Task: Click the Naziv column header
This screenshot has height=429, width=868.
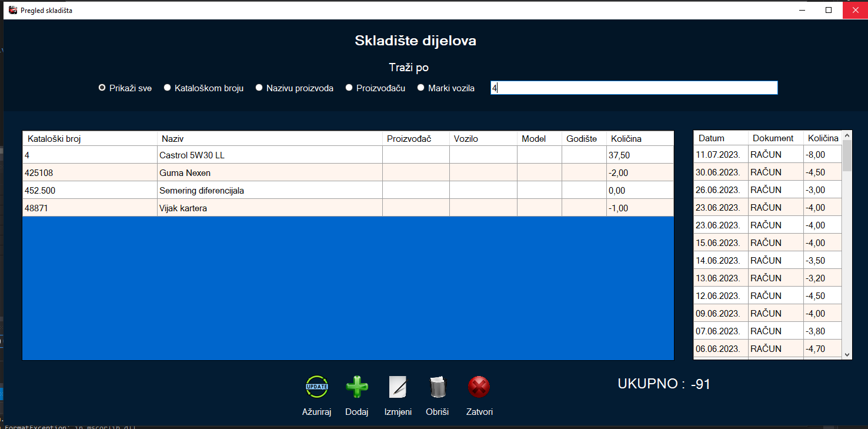Action: click(270, 139)
